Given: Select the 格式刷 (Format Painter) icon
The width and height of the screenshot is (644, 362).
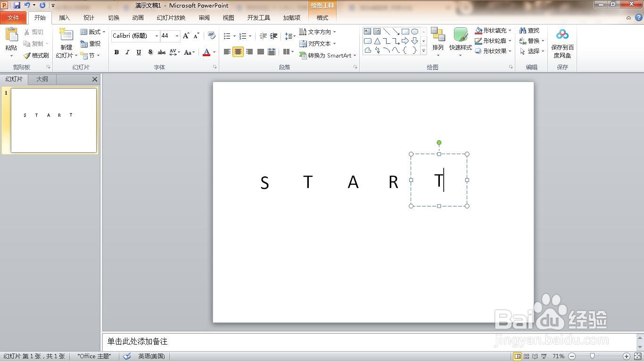Looking at the screenshot, I should pos(27,55).
